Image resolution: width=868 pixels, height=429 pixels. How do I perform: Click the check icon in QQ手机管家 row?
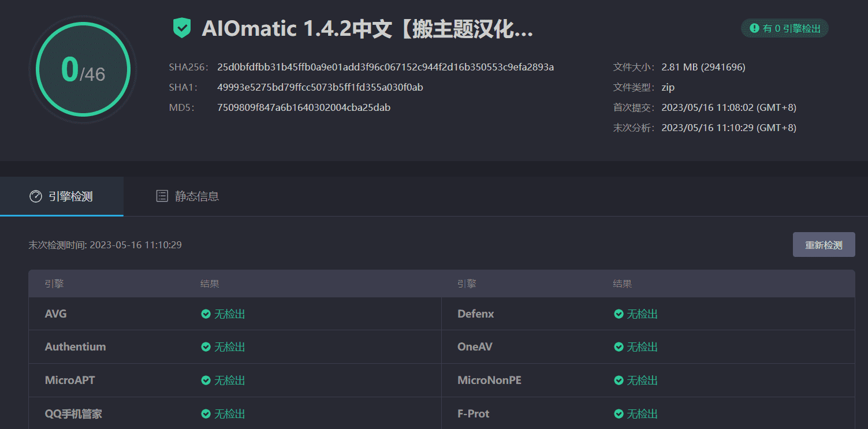tap(206, 414)
